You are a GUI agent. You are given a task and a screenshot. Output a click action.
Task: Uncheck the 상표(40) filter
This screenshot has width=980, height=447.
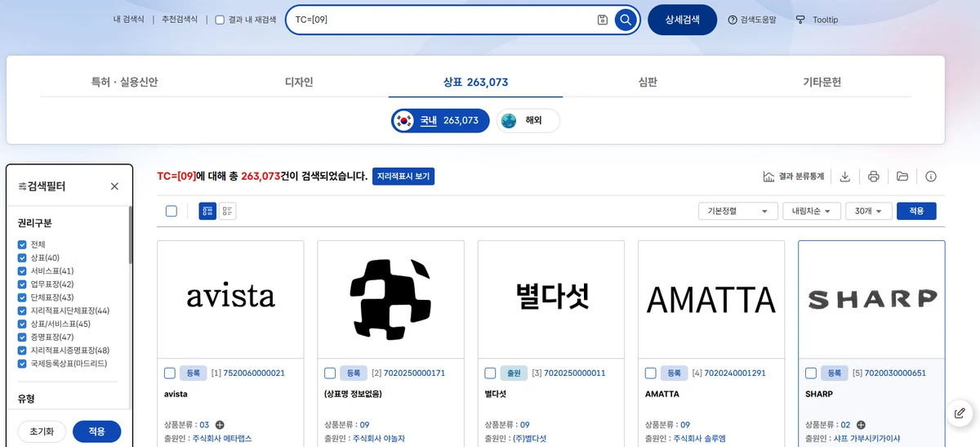22,257
